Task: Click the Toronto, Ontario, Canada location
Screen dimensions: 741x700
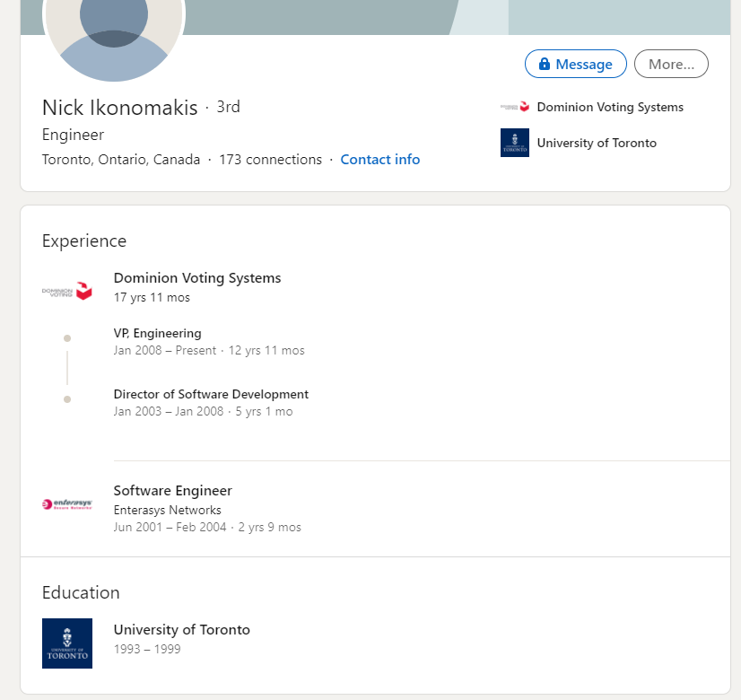Action: tap(121, 160)
